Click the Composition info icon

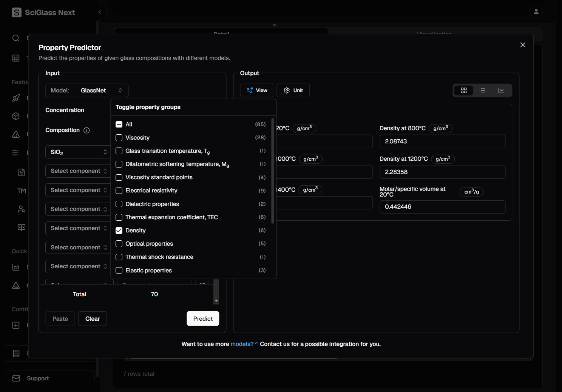[86, 131]
